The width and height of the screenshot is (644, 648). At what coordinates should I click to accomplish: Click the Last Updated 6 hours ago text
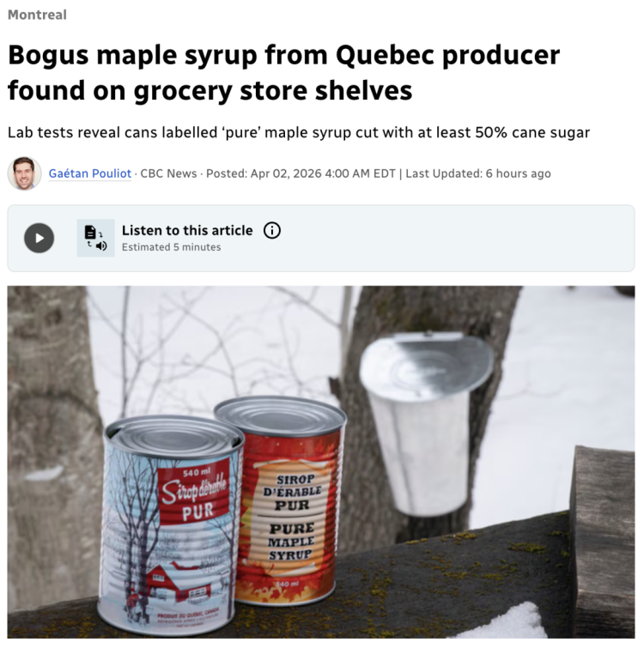tap(478, 173)
